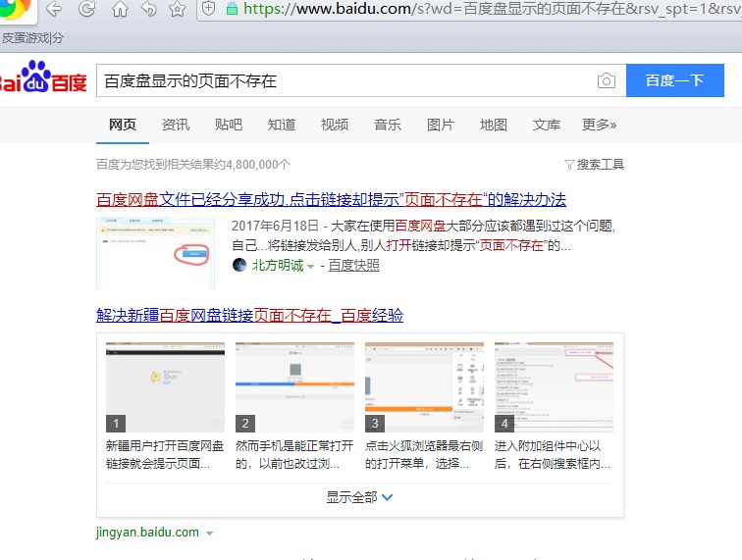Switch to 资讯 tab

tap(176, 125)
